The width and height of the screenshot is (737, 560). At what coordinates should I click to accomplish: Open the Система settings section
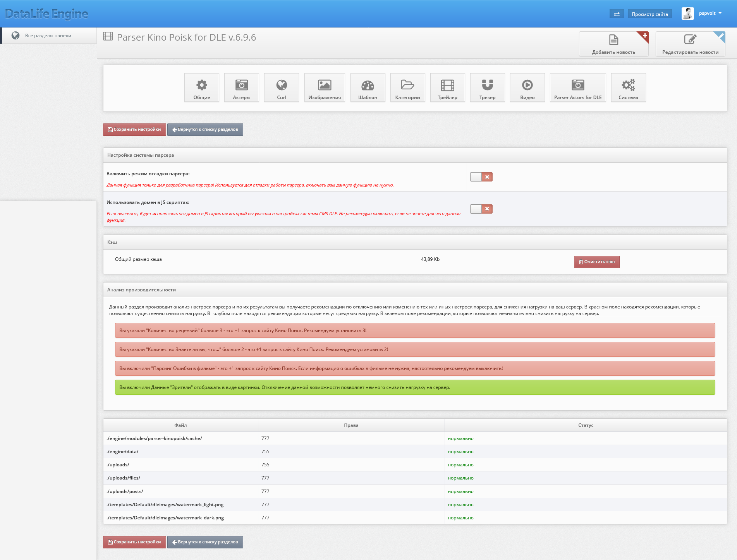[x=628, y=87]
